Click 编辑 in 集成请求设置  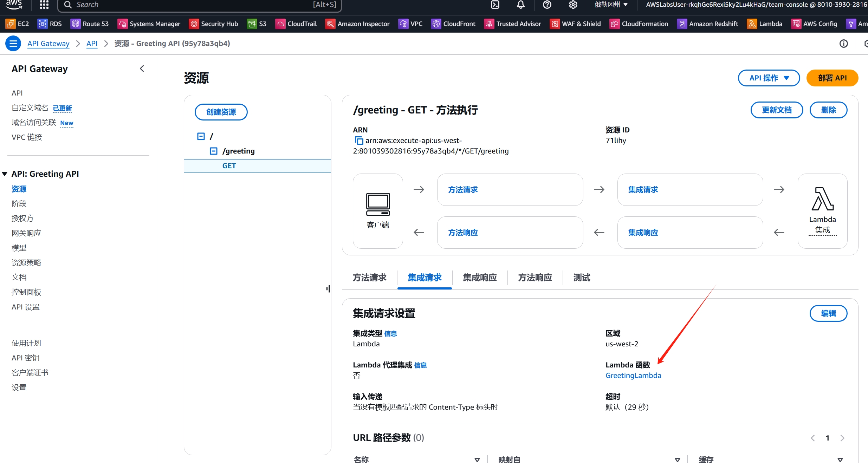828,313
